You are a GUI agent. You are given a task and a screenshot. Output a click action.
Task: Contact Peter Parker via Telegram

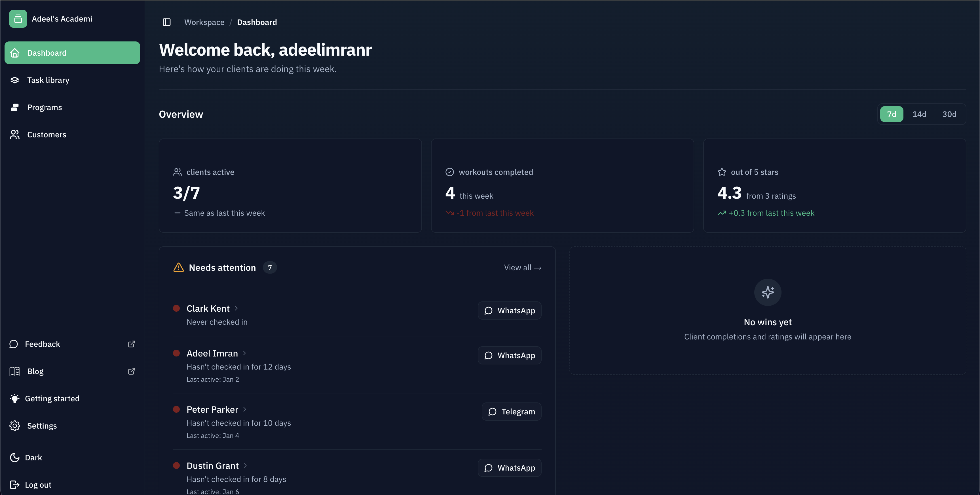(x=511, y=412)
